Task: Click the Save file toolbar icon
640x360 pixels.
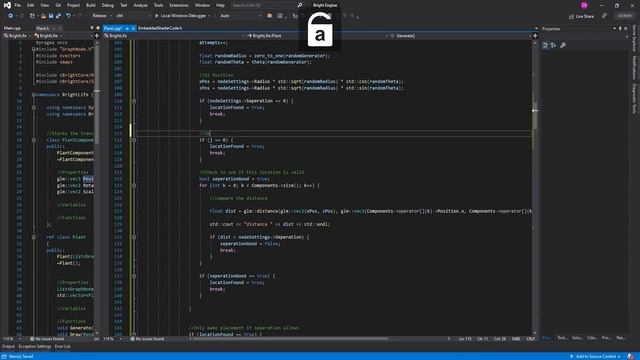Action: coord(51,16)
